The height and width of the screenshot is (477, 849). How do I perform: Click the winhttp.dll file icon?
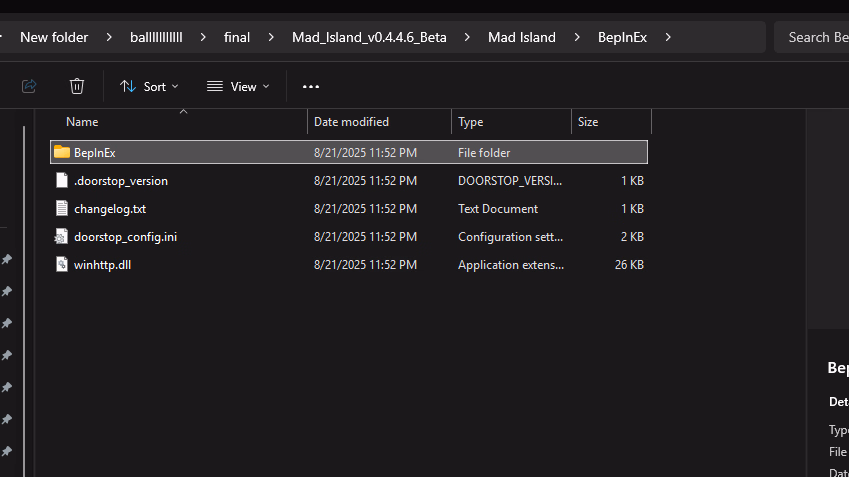click(x=62, y=265)
